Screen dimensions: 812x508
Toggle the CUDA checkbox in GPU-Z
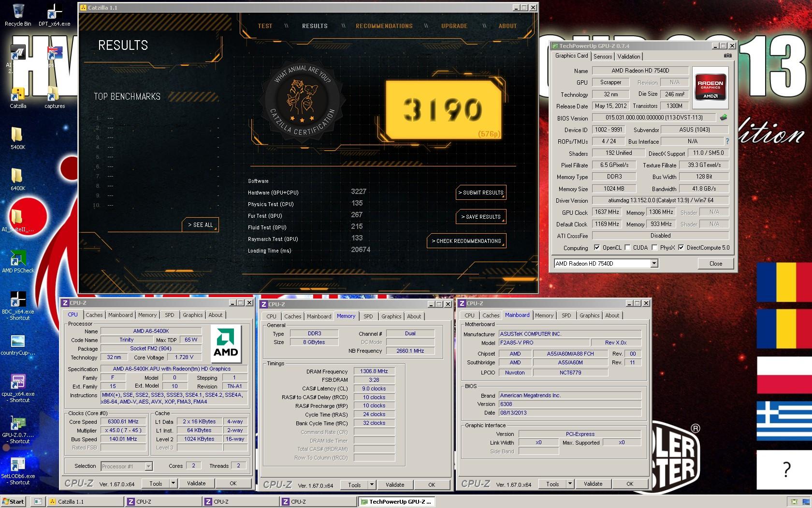tap(627, 248)
